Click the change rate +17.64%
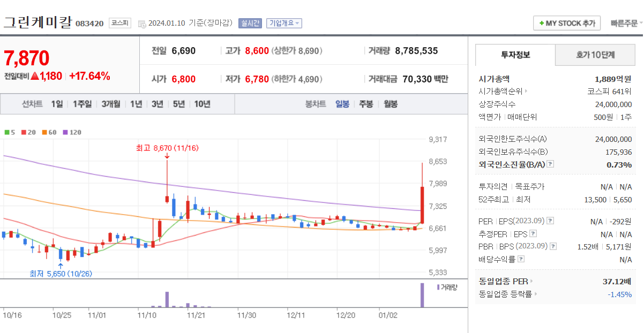Image resolution: width=644 pixels, height=333 pixels. (x=90, y=76)
